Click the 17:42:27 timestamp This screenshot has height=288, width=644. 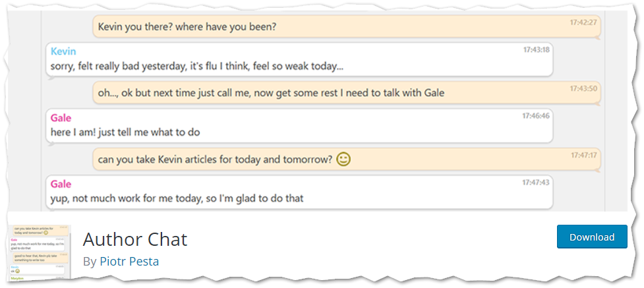click(x=583, y=22)
